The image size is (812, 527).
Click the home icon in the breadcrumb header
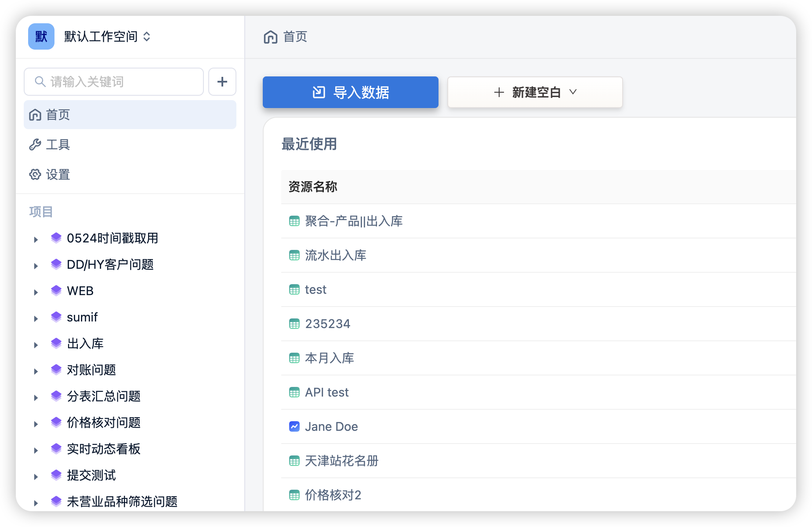pyautogui.click(x=271, y=37)
